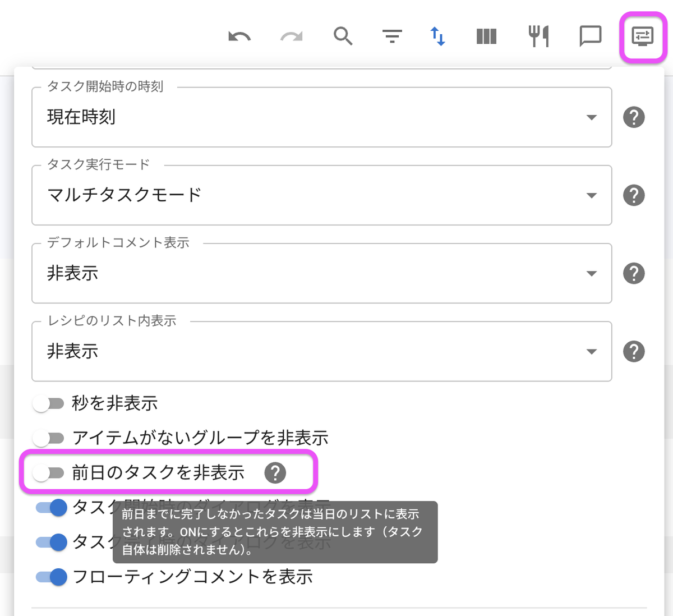Open recipes fork and knife icon

point(538,36)
